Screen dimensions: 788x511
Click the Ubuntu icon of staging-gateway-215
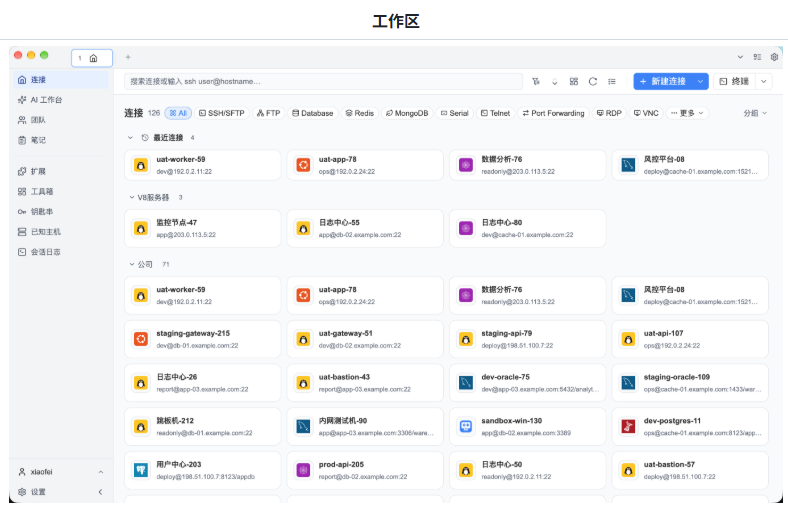tap(141, 339)
